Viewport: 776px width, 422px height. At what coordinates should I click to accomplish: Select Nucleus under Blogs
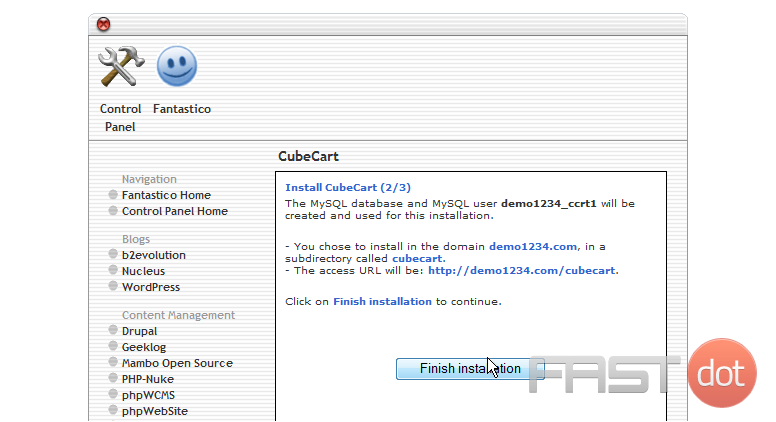[x=144, y=271]
